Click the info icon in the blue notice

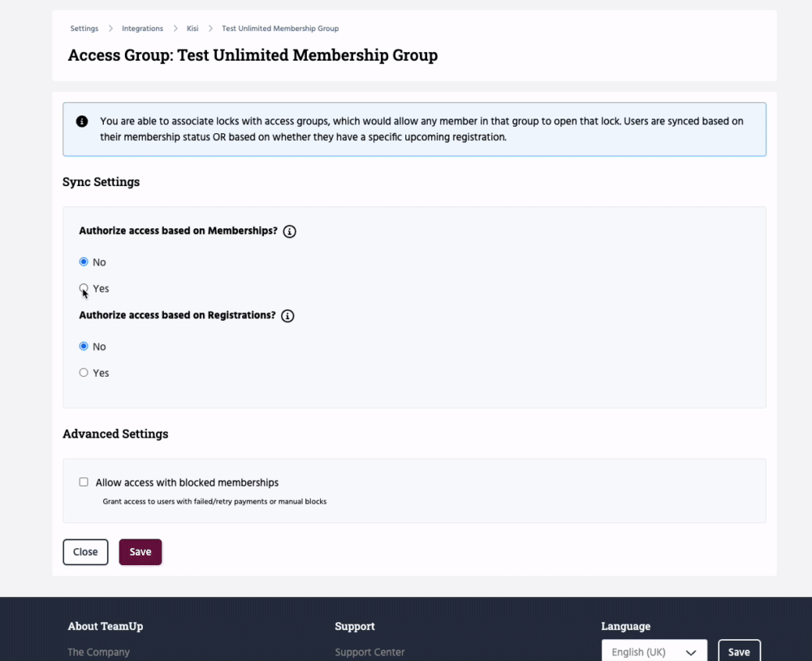82,122
